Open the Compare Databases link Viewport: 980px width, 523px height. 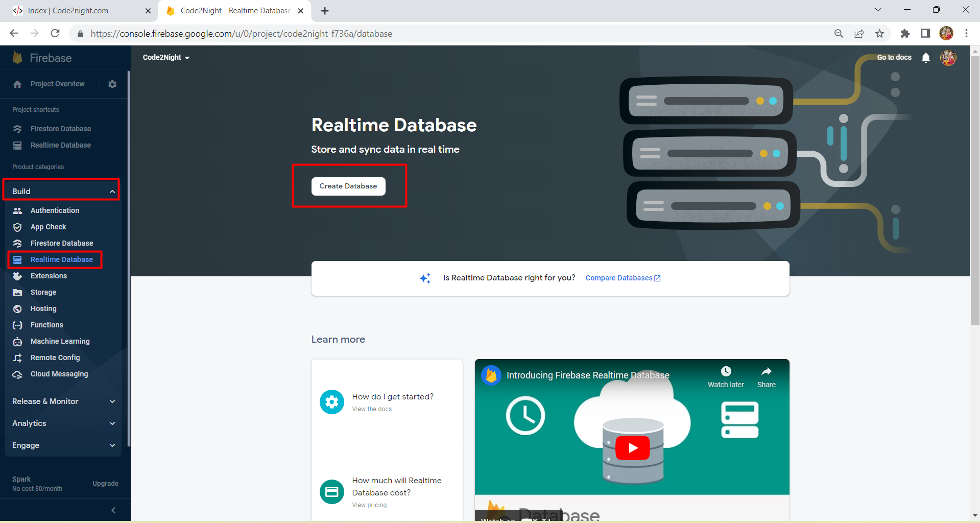[x=623, y=278]
